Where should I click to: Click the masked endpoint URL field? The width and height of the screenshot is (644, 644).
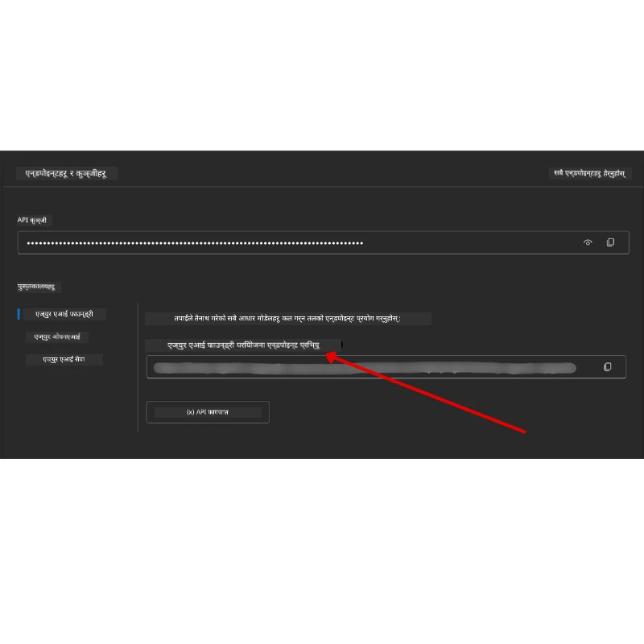[362, 366]
